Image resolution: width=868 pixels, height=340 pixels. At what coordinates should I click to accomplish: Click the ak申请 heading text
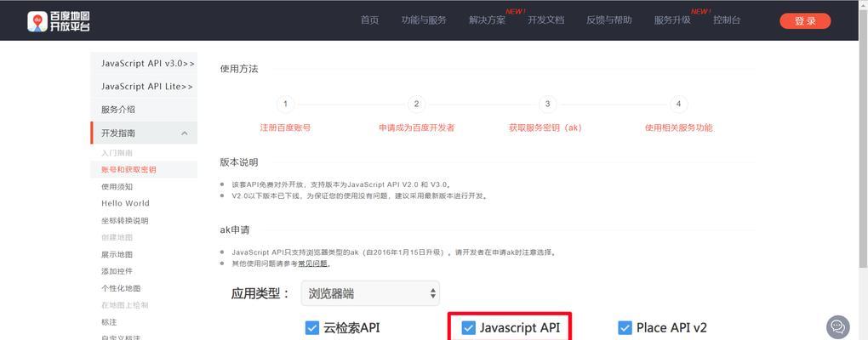tap(235, 229)
